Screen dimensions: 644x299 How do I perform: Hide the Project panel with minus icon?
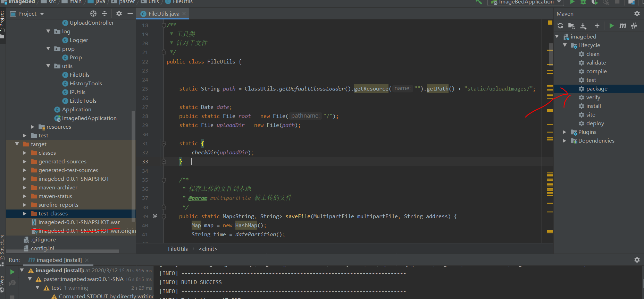coord(130,14)
